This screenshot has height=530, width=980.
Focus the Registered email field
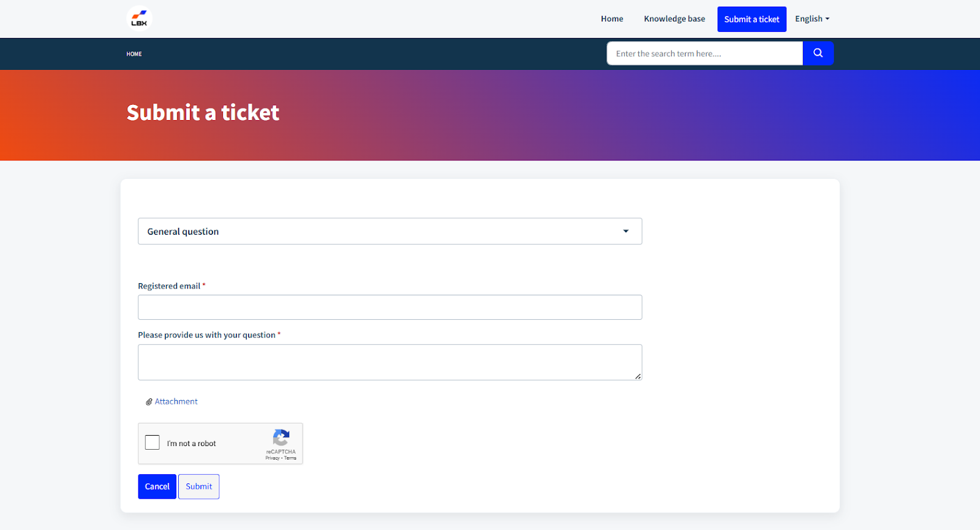click(390, 307)
